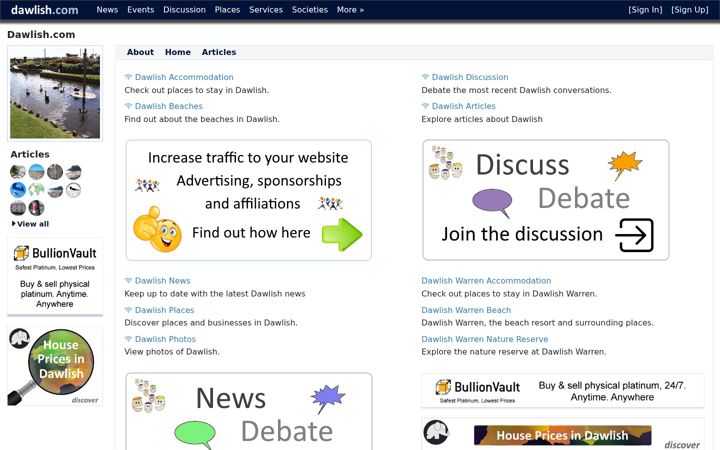Go to the Events menu item
The width and height of the screenshot is (720, 450).
point(141,10)
